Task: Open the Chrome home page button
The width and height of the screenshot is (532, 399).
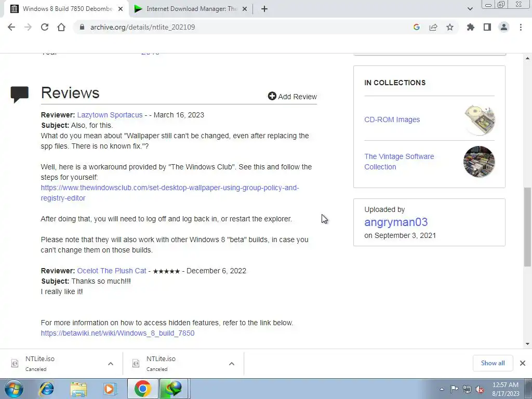Action: point(61,27)
